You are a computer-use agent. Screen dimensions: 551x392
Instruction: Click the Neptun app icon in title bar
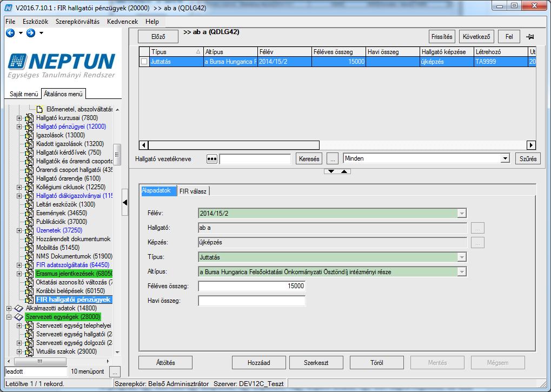pyautogui.click(x=9, y=8)
